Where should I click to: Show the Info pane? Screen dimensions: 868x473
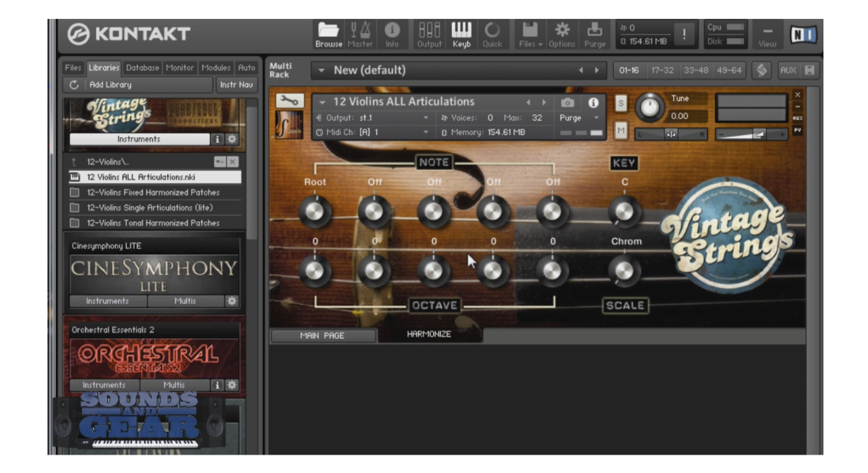tap(392, 35)
